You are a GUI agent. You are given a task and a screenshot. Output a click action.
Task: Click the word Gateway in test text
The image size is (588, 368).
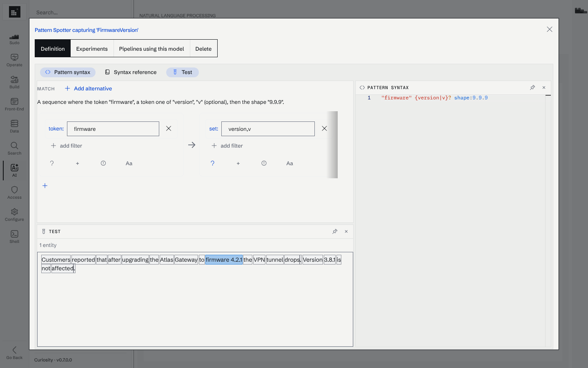(186, 260)
